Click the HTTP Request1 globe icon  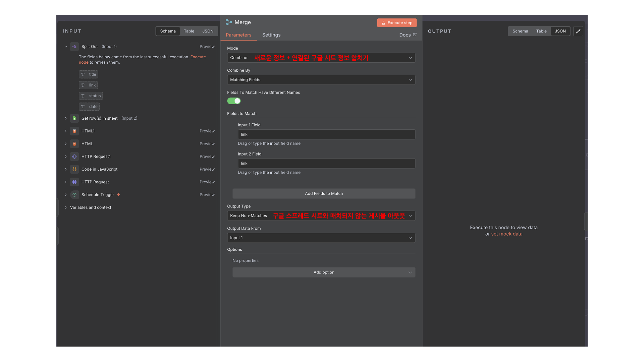coord(74,157)
